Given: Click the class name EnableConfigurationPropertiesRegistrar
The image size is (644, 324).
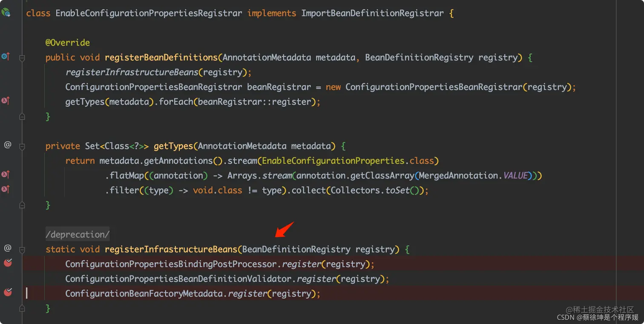Looking at the screenshot, I should point(149,13).
